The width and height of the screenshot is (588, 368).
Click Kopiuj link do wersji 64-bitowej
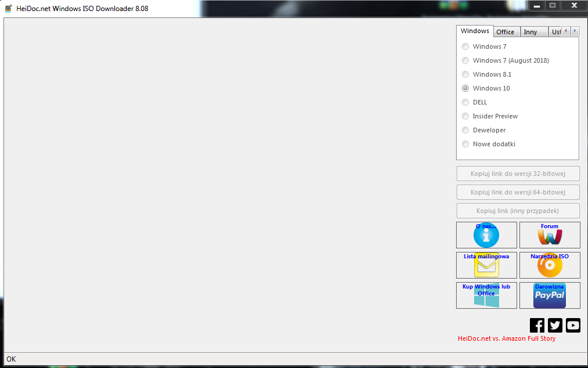(x=518, y=192)
